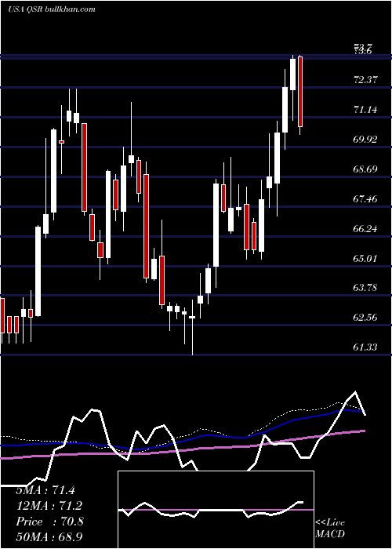Click the <<Live MACD label
This screenshot has height=549, width=392.
pos(330,528)
